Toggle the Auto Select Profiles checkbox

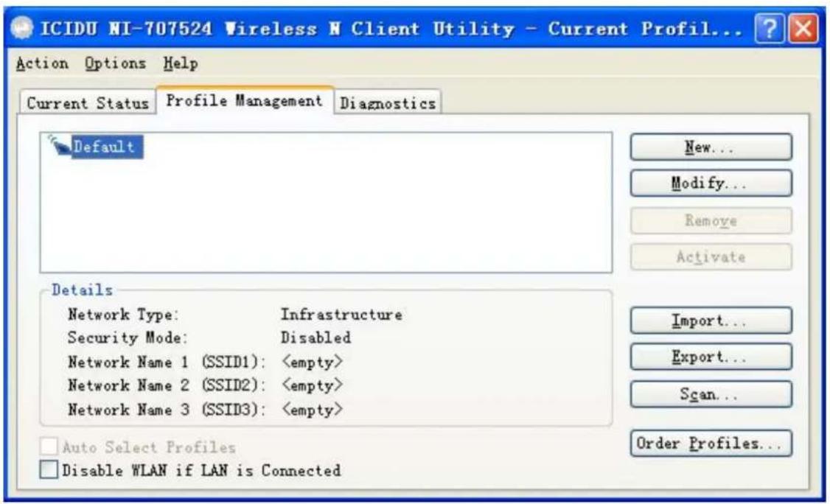click(49, 447)
